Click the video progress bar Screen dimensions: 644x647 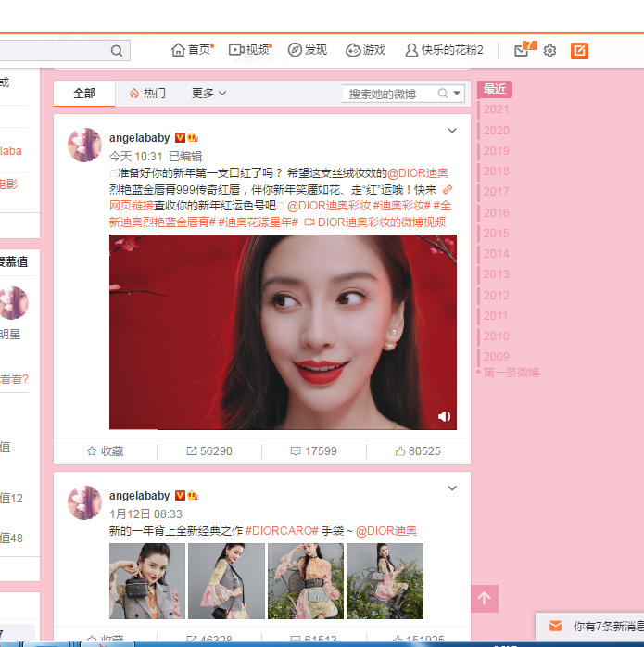283,429
